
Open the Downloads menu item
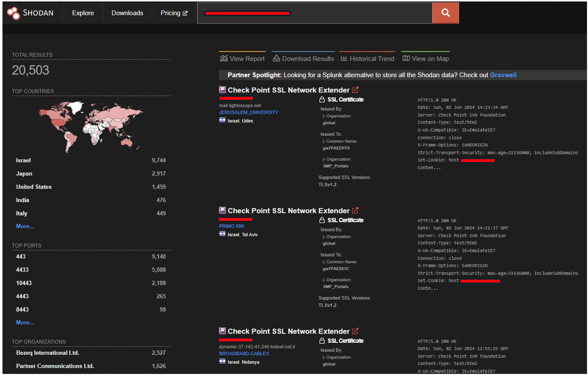[x=127, y=13]
